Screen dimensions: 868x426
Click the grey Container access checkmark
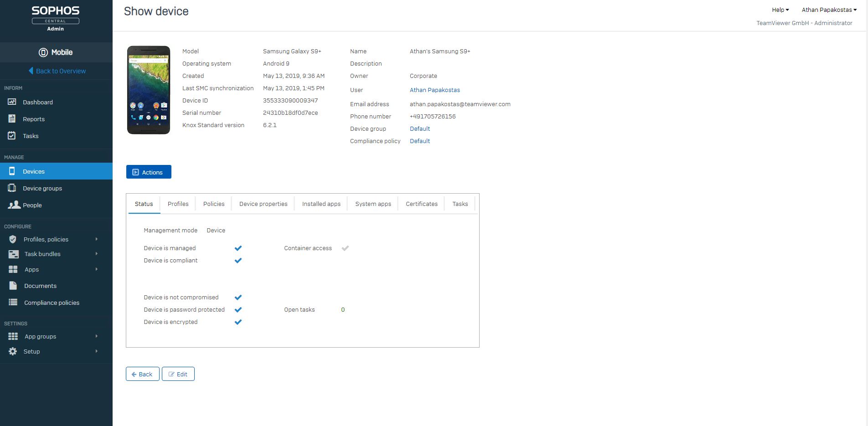click(345, 248)
